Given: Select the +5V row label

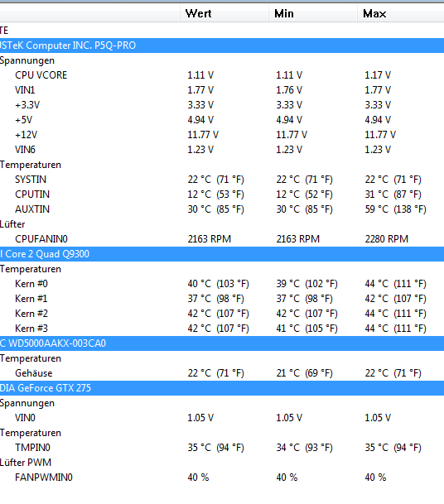Looking at the screenshot, I should (x=23, y=120).
